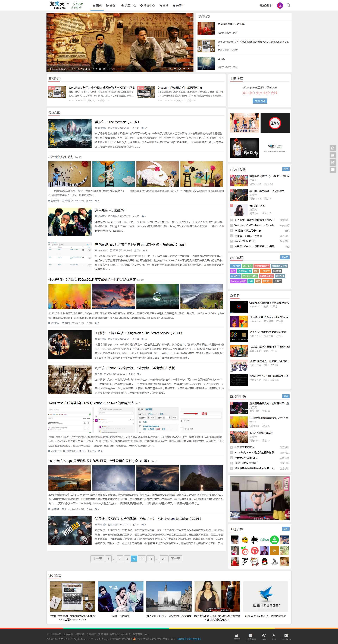
Task: Click the 阿里云 thumbs-up footer icon
Action: [237, 635]
